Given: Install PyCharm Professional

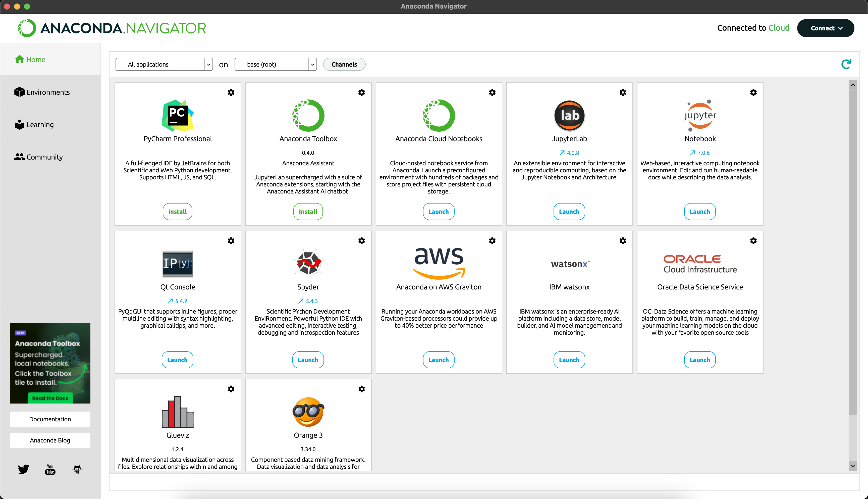Looking at the screenshot, I should point(177,212).
